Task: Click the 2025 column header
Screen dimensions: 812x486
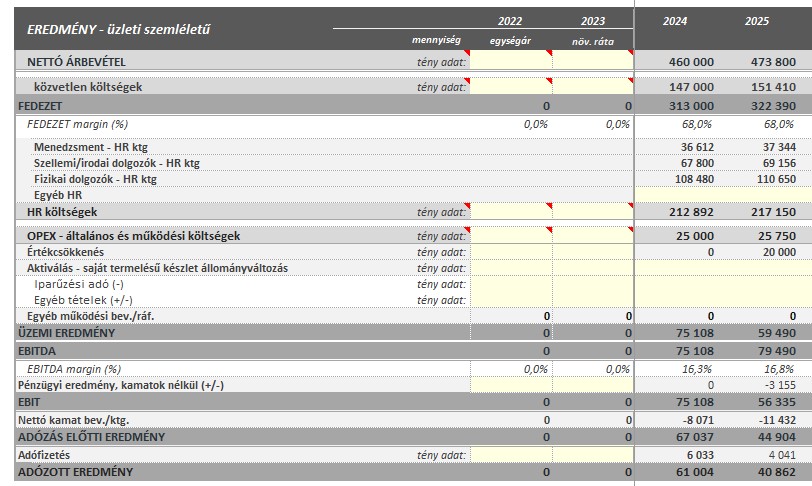Action: point(757,21)
